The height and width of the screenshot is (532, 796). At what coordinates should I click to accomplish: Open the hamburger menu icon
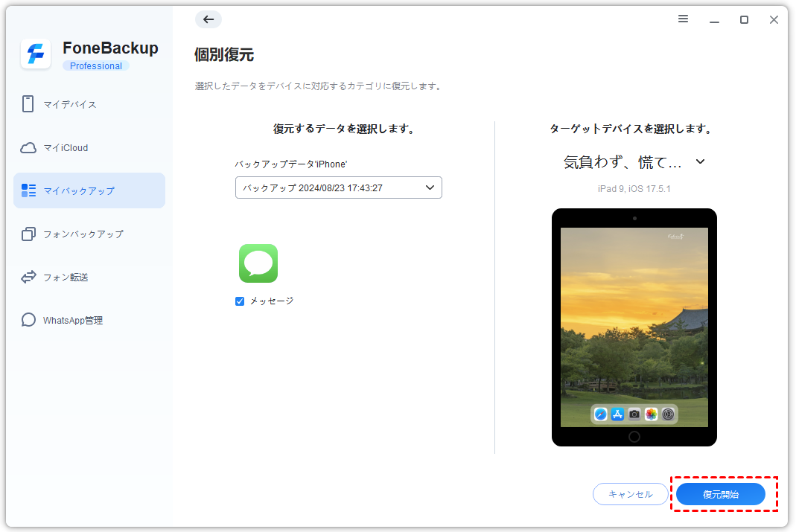click(683, 19)
